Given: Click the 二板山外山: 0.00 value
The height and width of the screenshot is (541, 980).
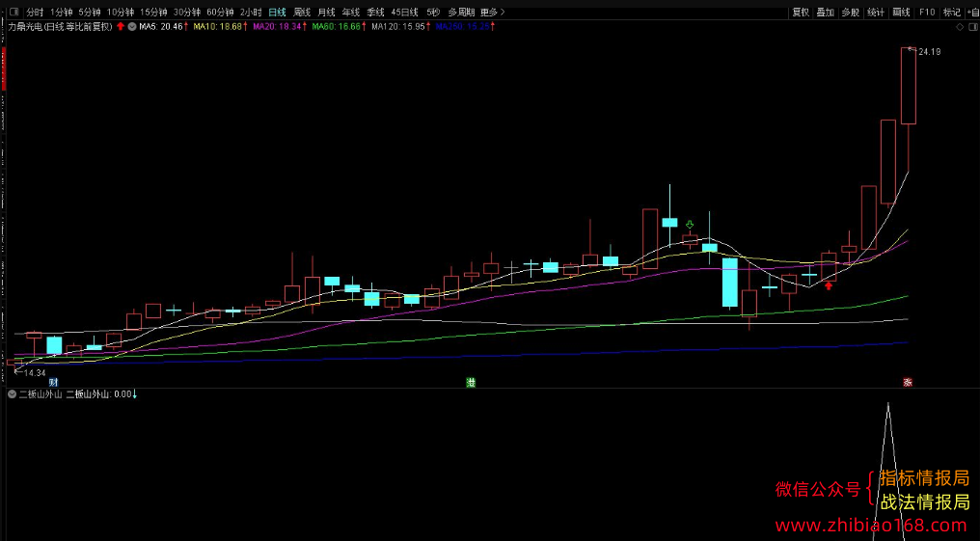Looking at the screenshot, I should (x=98, y=394).
